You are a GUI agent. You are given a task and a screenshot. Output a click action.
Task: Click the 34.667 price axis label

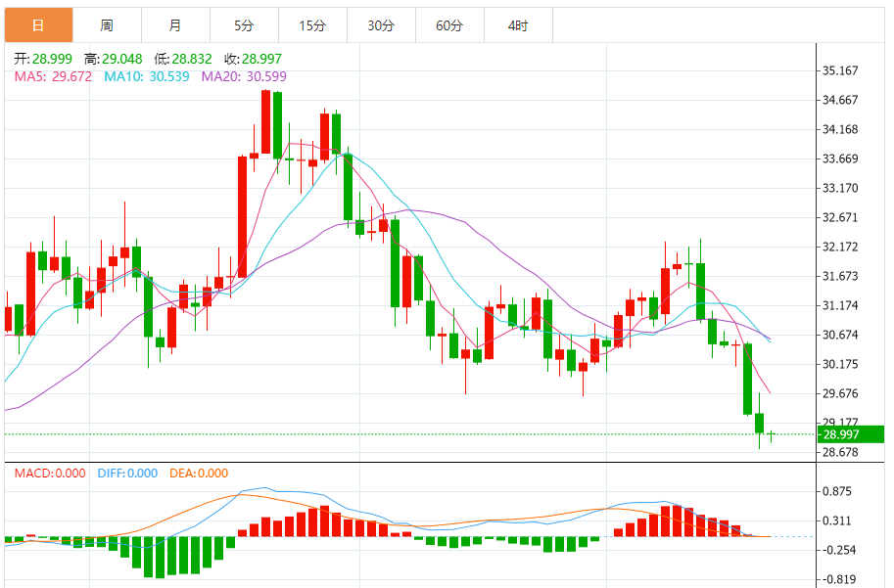point(840,100)
